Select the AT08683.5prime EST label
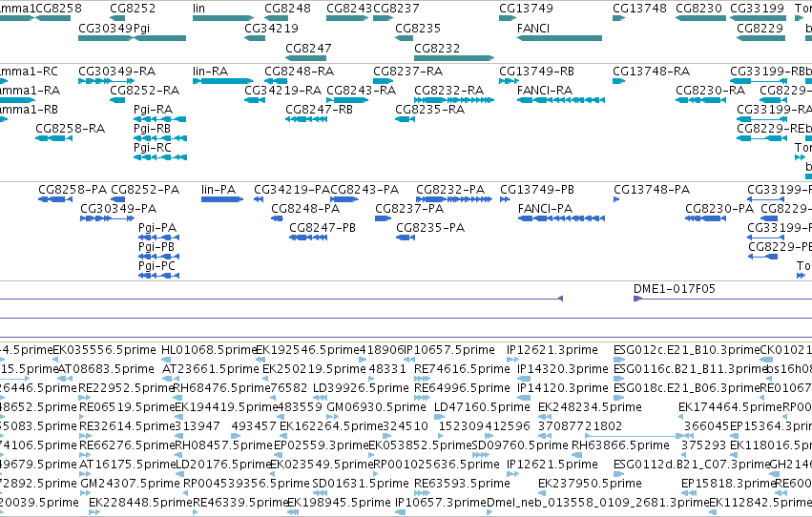812x517 pixels. (x=106, y=369)
